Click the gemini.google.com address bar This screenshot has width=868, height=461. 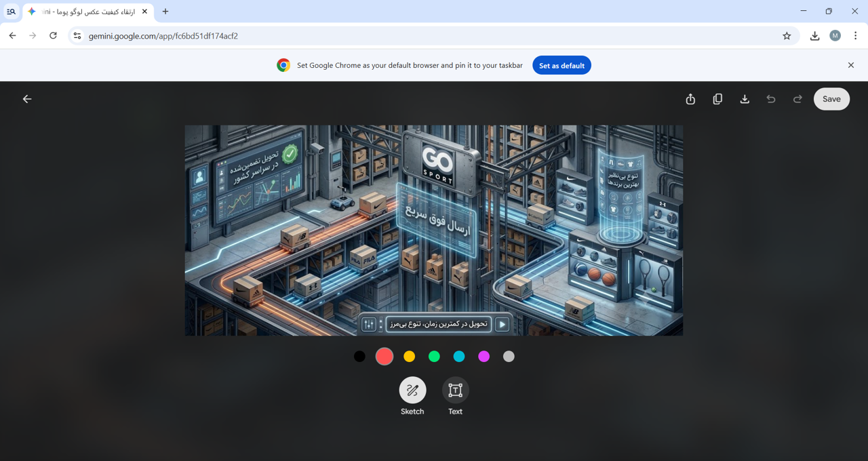[x=434, y=36]
